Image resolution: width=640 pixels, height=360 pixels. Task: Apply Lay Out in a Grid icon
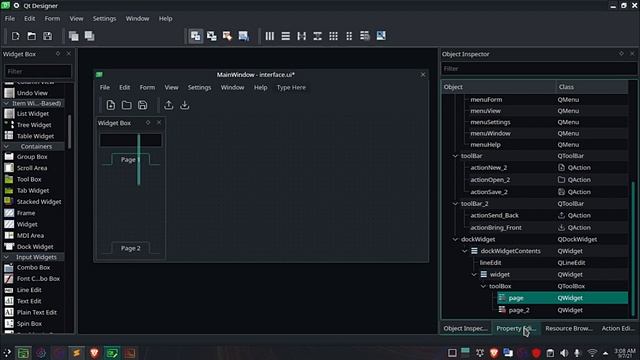coord(333,36)
